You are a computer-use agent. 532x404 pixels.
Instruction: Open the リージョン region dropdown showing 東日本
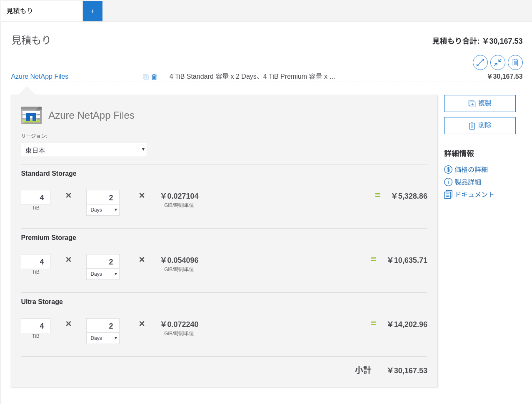coord(84,150)
